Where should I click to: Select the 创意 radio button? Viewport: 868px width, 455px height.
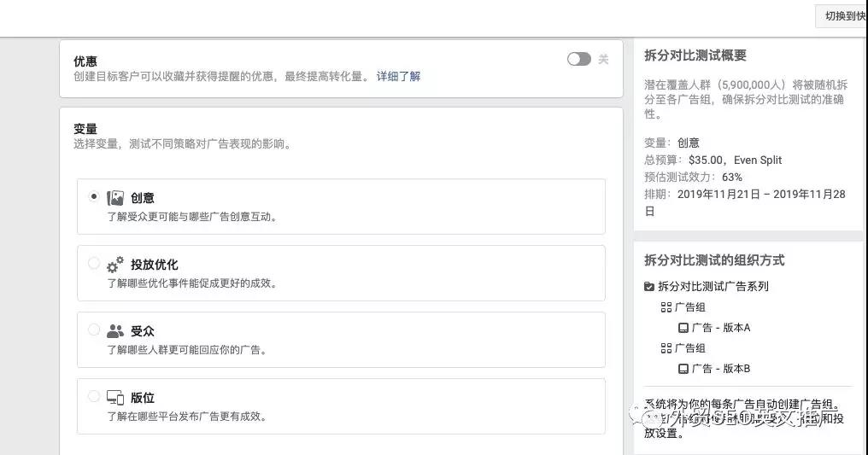coord(94,197)
